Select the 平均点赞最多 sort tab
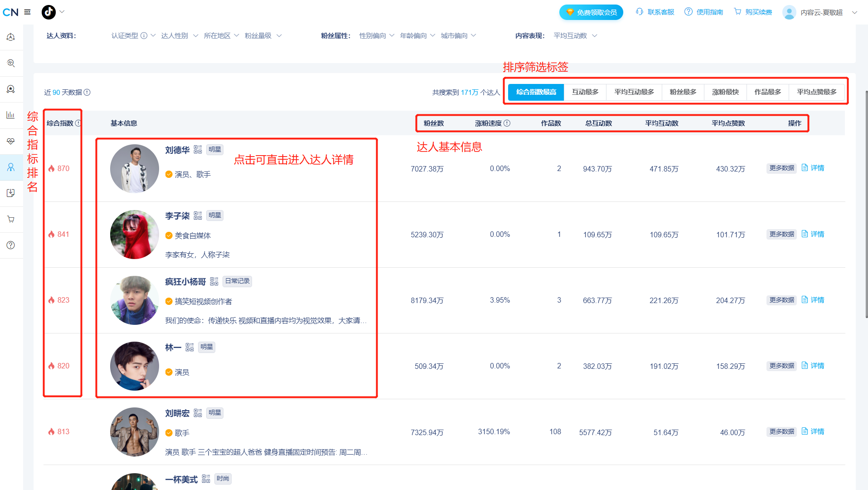The width and height of the screenshot is (868, 490). coord(817,92)
